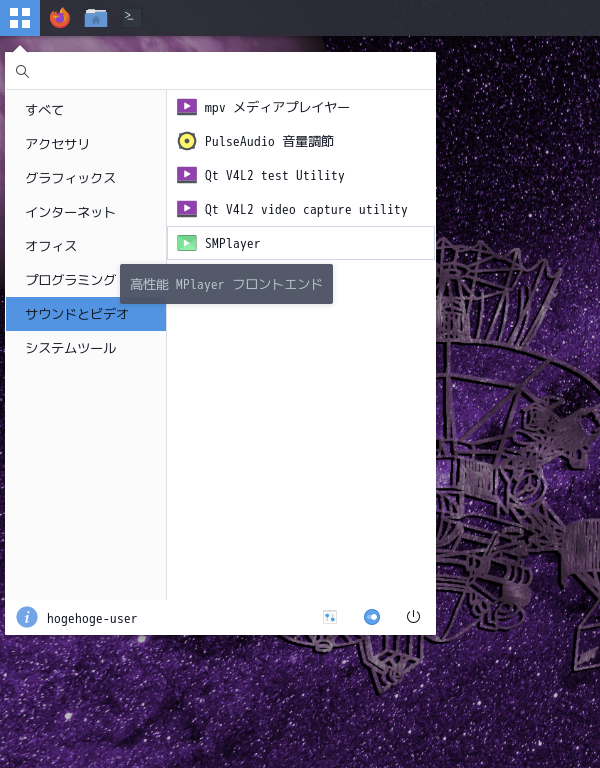
Task: Launch mpv メディアプレイヤー entry
Action: click(x=301, y=107)
